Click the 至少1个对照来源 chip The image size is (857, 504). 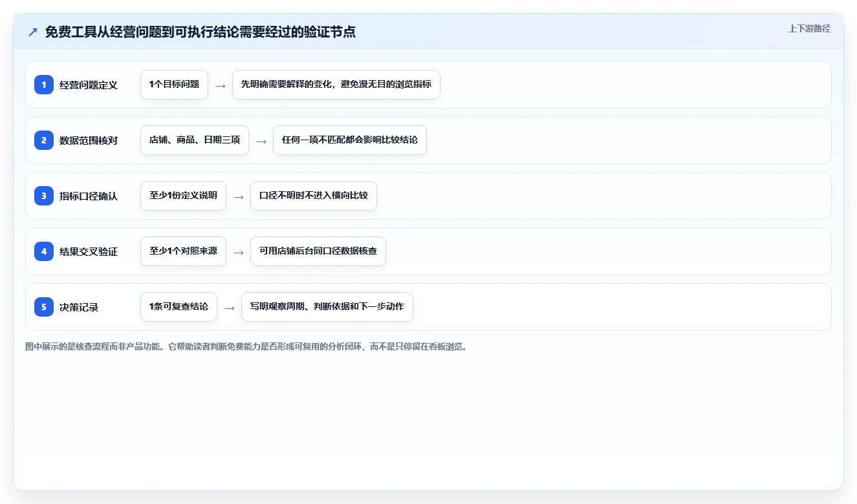click(183, 251)
